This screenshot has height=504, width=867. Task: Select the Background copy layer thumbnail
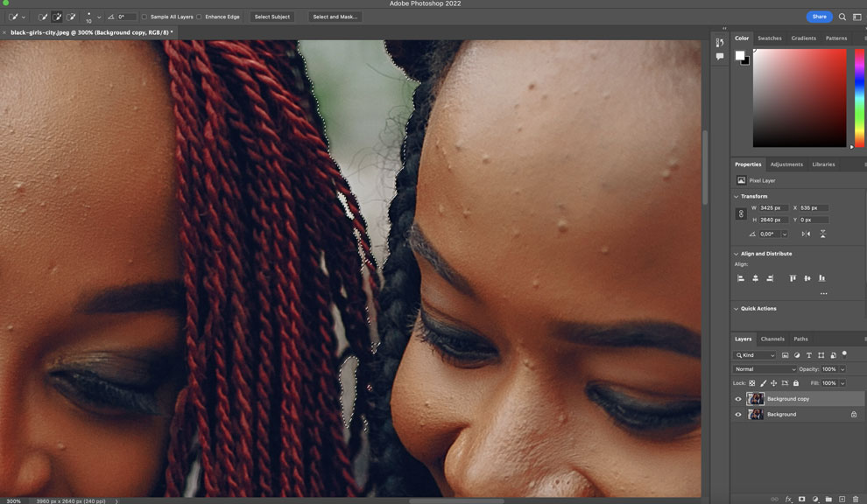point(756,399)
